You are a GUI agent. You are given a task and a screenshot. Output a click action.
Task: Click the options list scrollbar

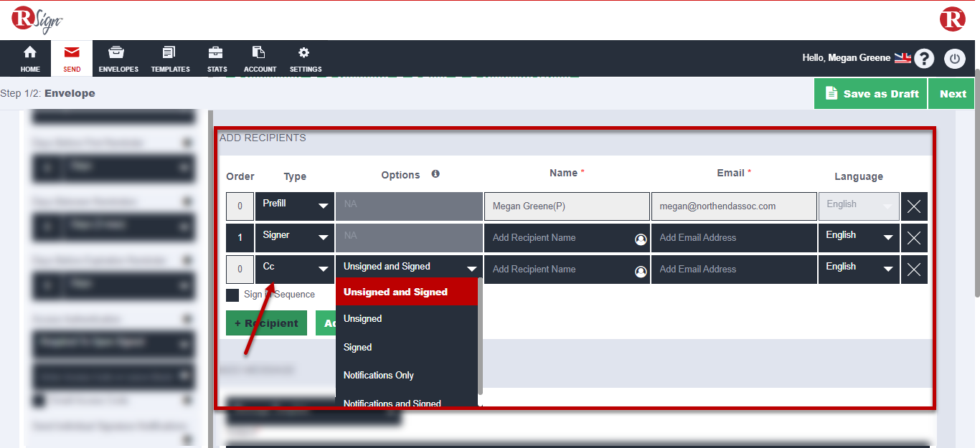(x=481, y=335)
